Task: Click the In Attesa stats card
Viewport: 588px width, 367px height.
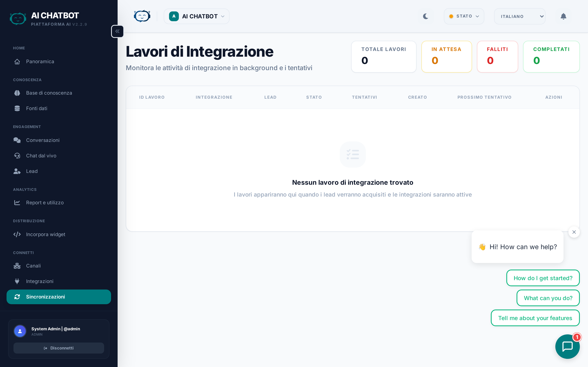Action: 446,56
